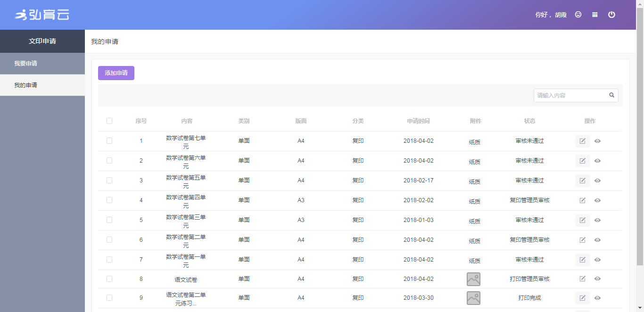Check the checkbox for row 2

[x=109, y=161]
